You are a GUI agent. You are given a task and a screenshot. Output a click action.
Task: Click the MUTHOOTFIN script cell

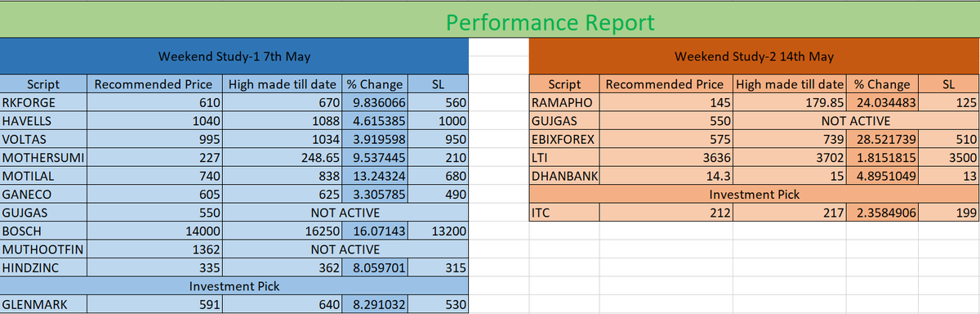42,249
